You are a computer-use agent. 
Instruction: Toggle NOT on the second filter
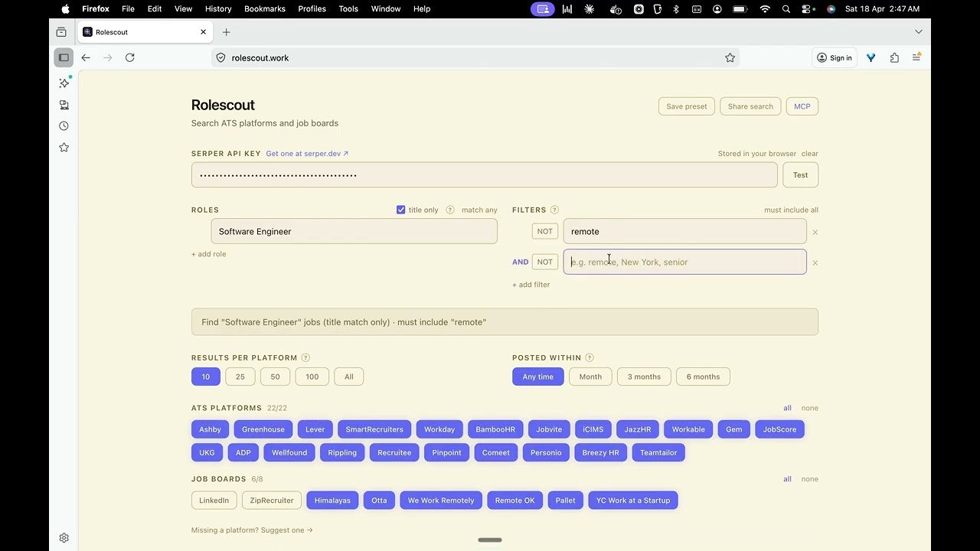[545, 262]
